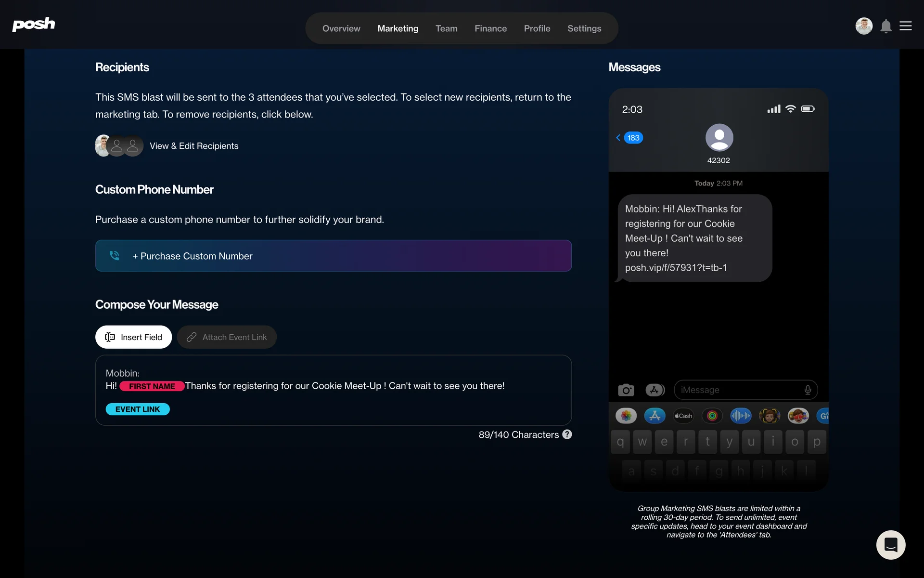Open View & Edit Recipients

(x=193, y=146)
